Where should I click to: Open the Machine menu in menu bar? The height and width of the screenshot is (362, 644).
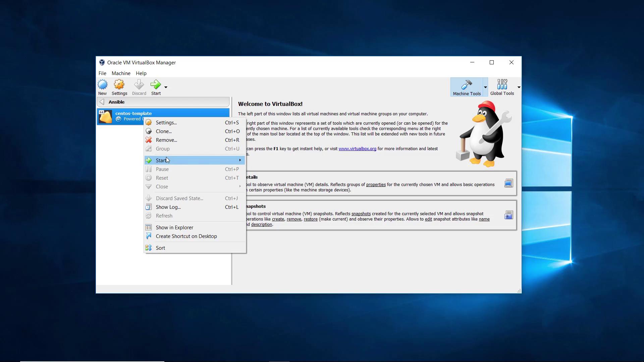click(x=121, y=73)
